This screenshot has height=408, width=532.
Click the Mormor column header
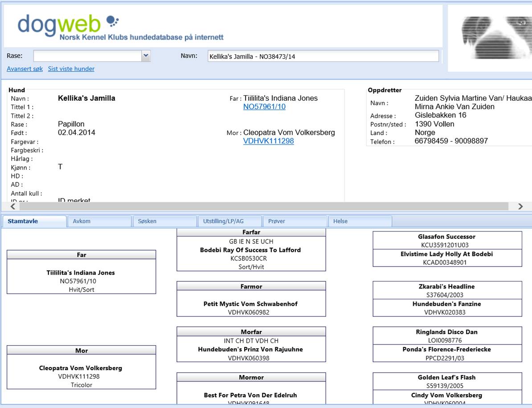251,377
